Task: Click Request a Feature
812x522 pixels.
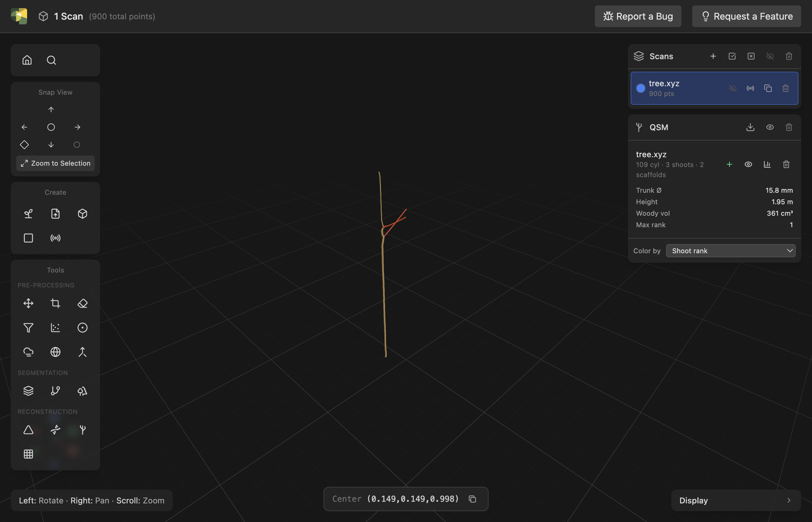Action: [x=747, y=16]
